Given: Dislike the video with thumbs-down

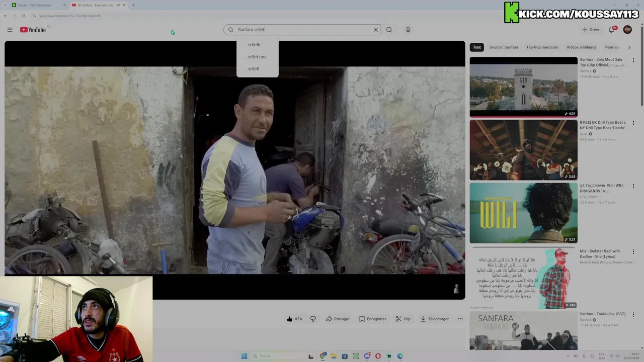Looking at the screenshot, I should point(313,319).
